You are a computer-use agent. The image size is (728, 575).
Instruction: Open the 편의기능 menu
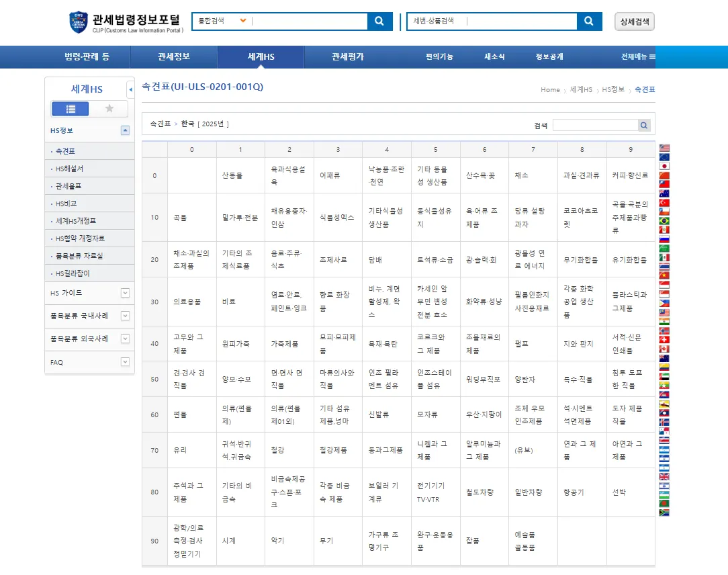tap(439, 56)
